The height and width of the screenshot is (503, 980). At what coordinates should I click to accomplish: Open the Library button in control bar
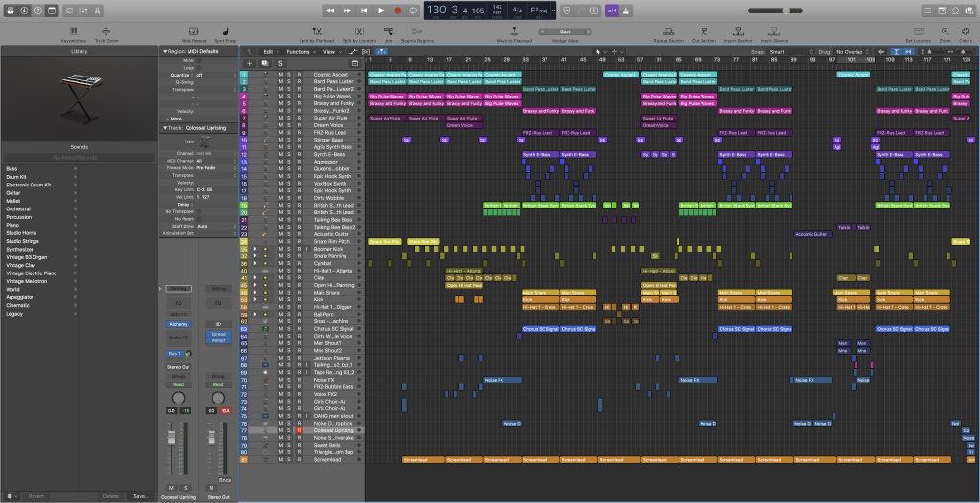tap(10, 11)
